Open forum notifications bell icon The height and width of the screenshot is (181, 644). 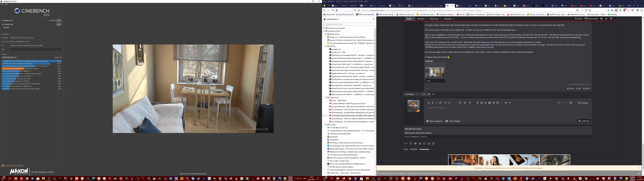606,18
